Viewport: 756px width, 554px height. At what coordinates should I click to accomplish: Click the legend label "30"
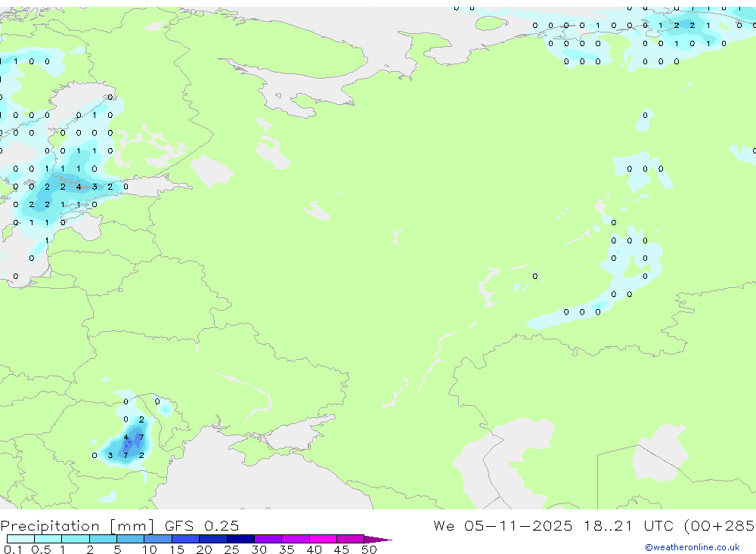coord(259,549)
